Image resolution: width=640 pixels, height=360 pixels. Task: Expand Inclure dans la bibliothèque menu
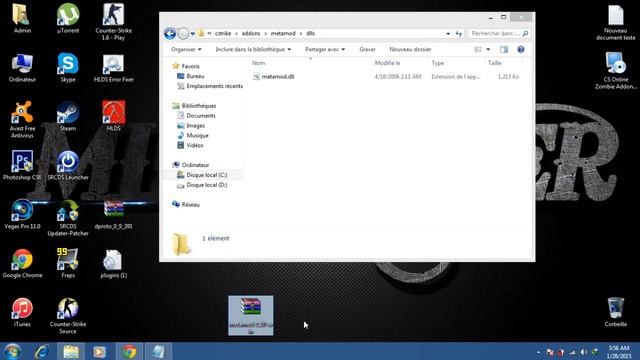[x=253, y=49]
